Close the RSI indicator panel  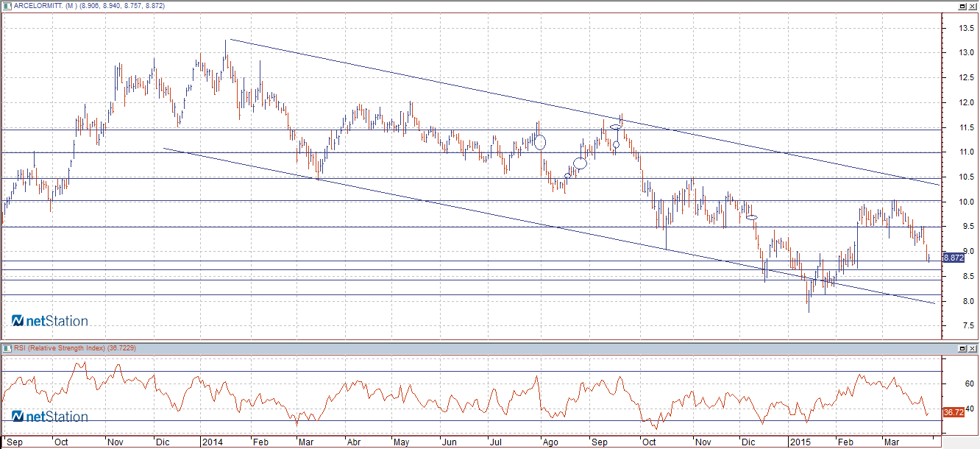point(973,348)
